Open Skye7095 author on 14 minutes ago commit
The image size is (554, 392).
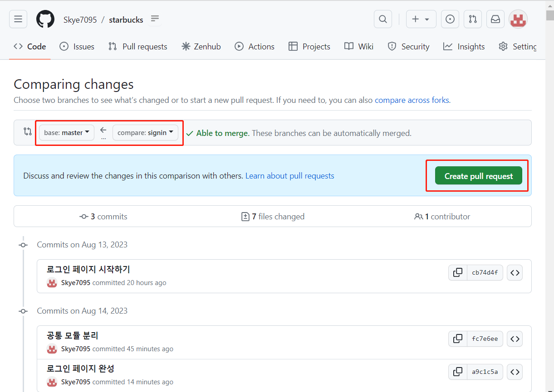[x=76, y=382]
